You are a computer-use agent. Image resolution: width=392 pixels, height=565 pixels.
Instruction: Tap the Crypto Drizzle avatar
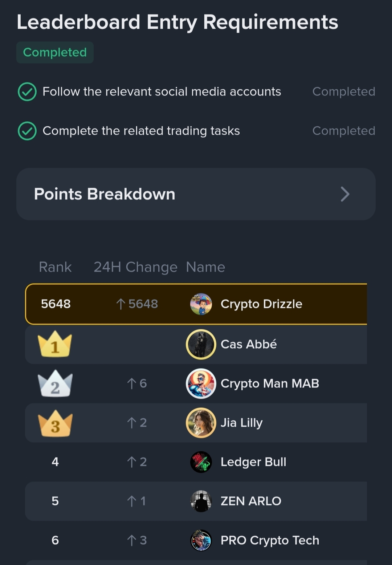pos(201,304)
